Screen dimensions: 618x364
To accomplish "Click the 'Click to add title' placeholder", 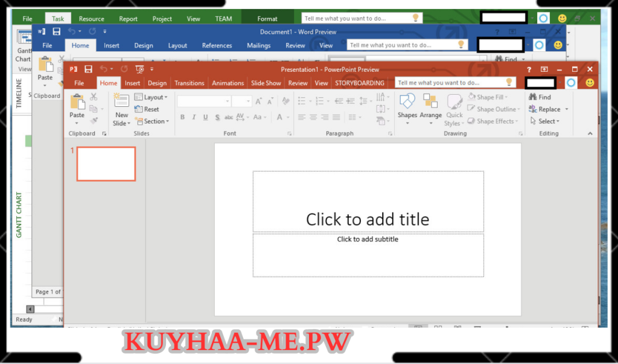I will click(x=368, y=202).
